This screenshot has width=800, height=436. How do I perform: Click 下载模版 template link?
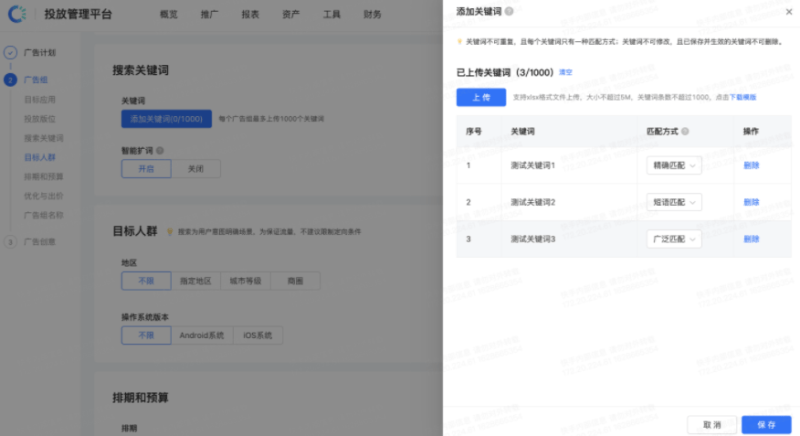click(743, 97)
